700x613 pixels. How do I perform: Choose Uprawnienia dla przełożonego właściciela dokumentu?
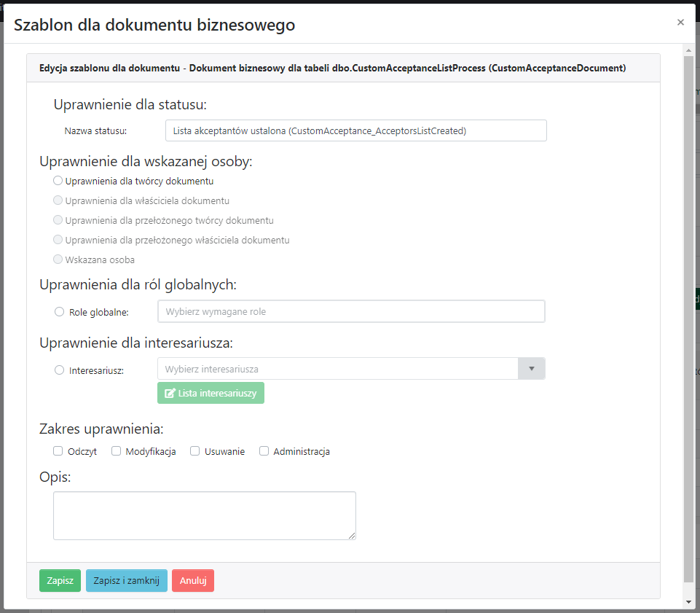(58, 240)
